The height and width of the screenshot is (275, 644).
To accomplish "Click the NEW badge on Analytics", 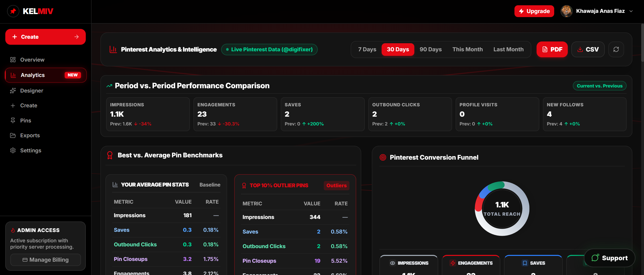I will (x=73, y=75).
